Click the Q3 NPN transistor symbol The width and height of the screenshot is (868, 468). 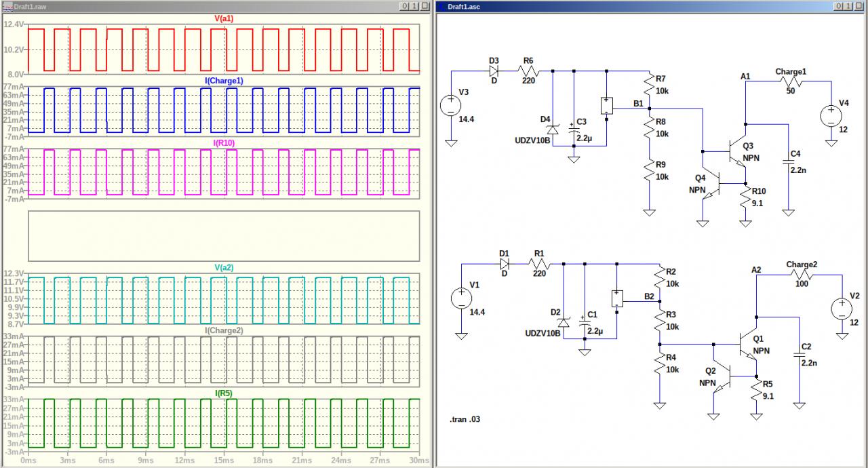click(x=737, y=152)
